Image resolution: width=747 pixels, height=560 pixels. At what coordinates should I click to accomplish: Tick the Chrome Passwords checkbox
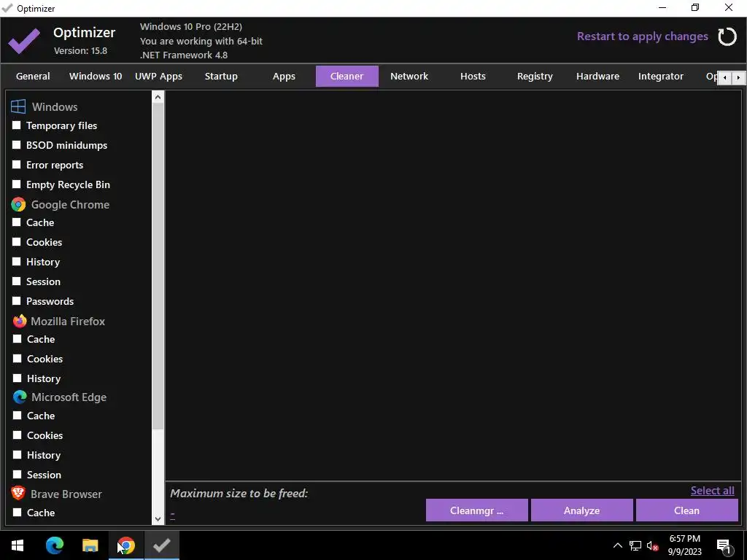[17, 301]
